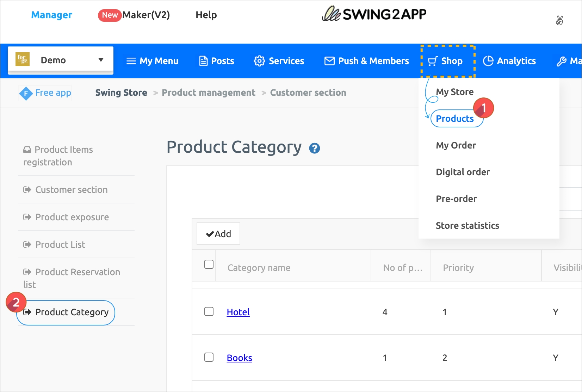Click the checkmark icon on Add button
This screenshot has height=392, width=582.
point(210,234)
